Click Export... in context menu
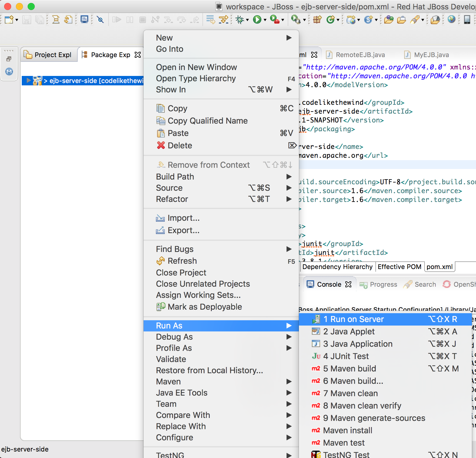 [x=221, y=230]
